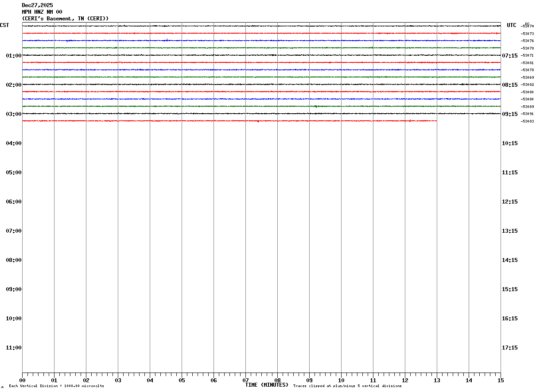Image resolution: width=536 pixels, height=392 pixels.
Task: Click the 11:15 UTC time label
Action: tap(509, 173)
